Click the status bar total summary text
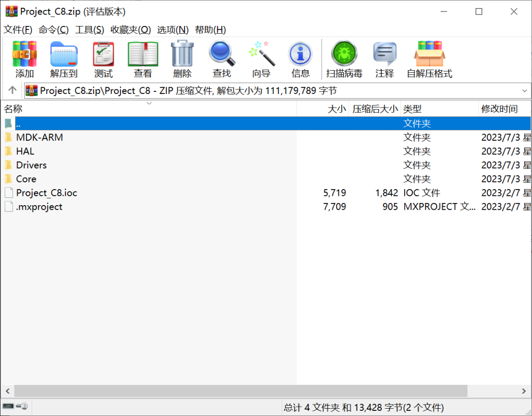 [364, 407]
